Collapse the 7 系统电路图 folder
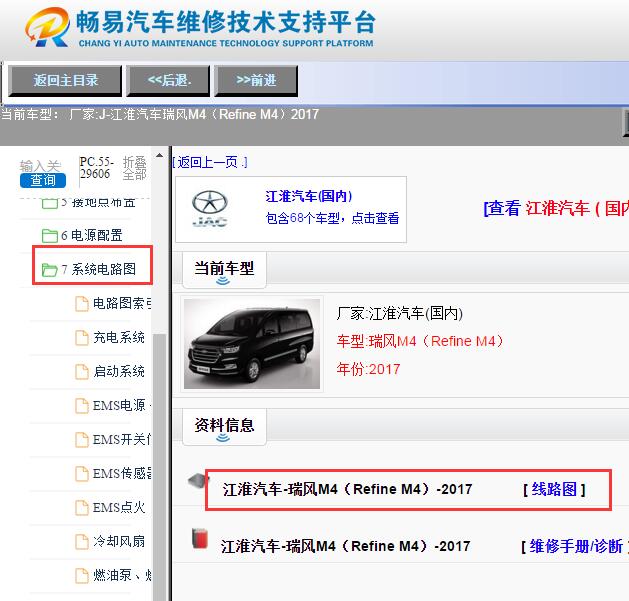The width and height of the screenshot is (629, 601). coord(99,269)
